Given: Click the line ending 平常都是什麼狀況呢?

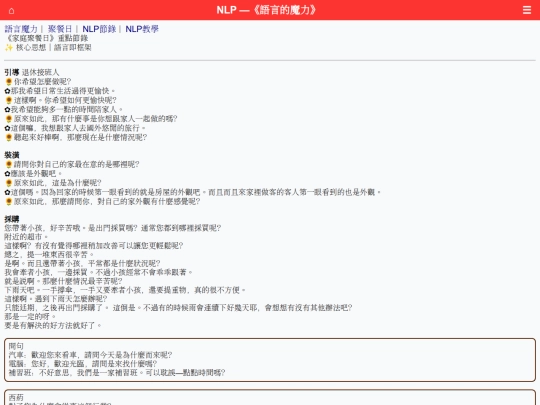Looking at the screenshot, I should pos(82,263).
